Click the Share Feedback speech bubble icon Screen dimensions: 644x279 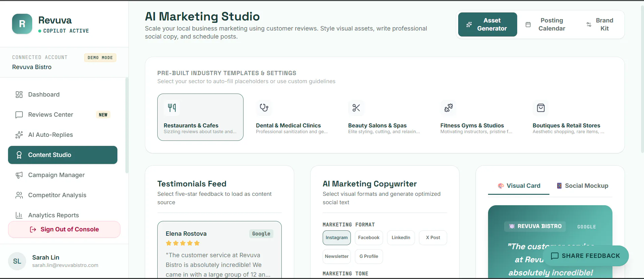[555, 256]
